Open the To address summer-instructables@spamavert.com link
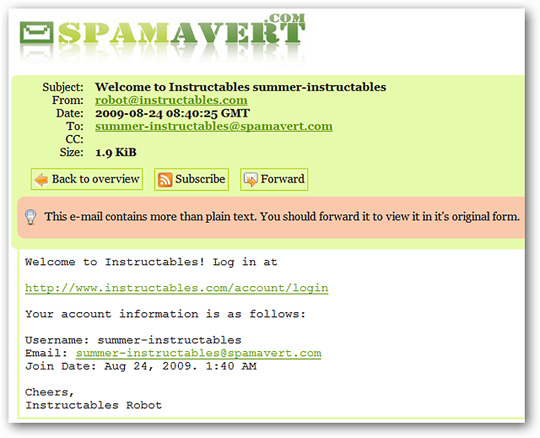This screenshot has height=438, width=540. 214,126
